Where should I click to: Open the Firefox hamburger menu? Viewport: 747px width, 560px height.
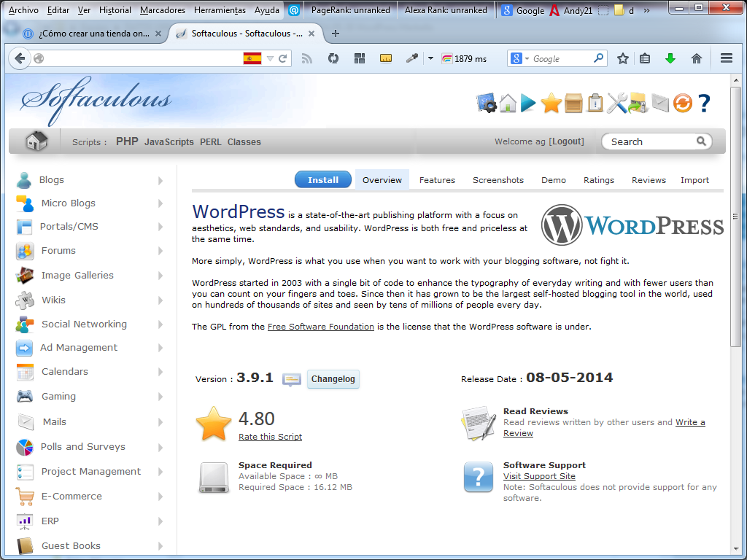(727, 58)
